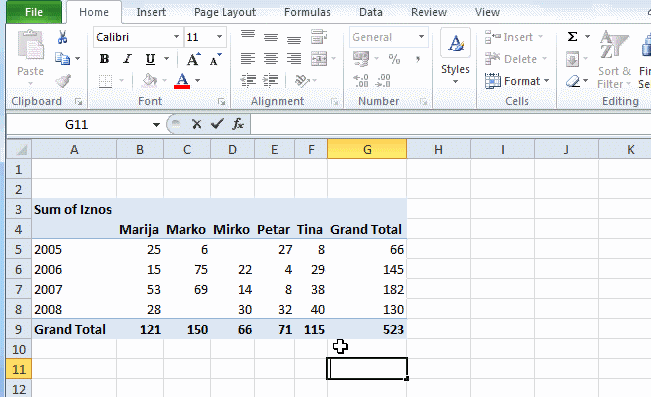Viewport: 651px width, 397px height.
Task: Click the Clear eraser icon
Action: click(x=573, y=81)
